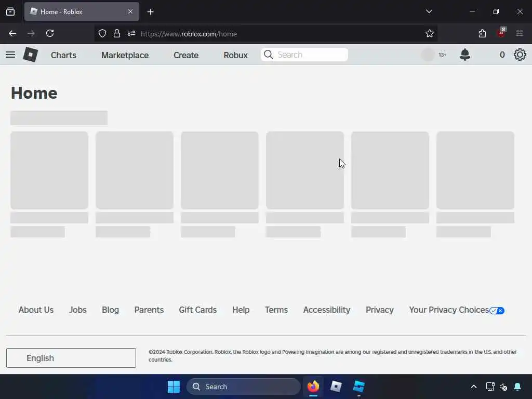Open the English language selector
The width and height of the screenshot is (532, 399).
[x=71, y=358]
